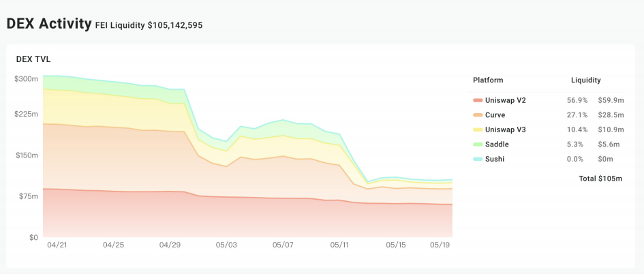Screen dimensions: 644x274
Task: Click the orange Curve legend swatch
Action: (478, 115)
